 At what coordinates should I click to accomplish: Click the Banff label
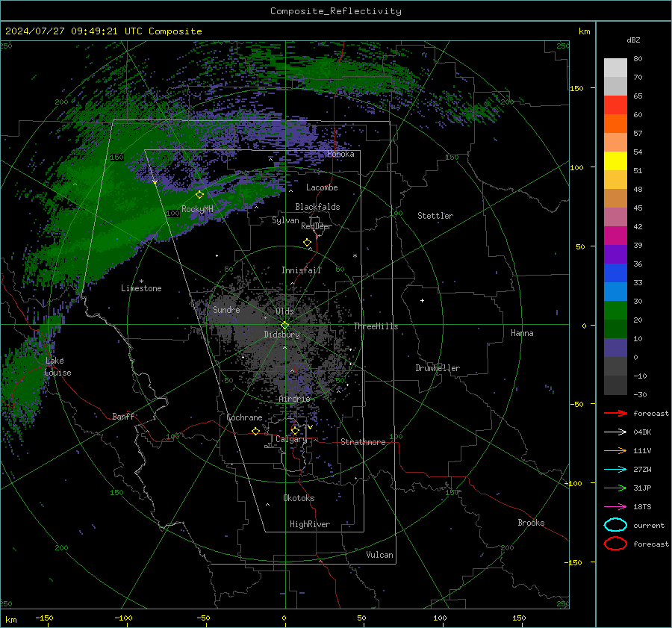(x=123, y=417)
